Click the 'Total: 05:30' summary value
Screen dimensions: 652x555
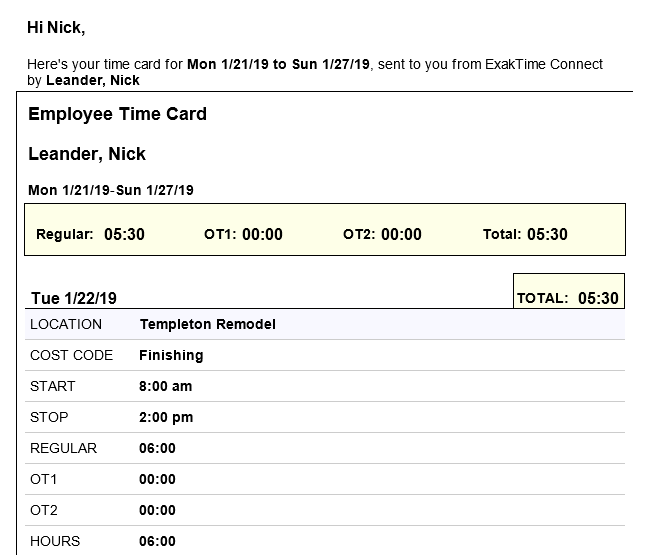point(525,234)
